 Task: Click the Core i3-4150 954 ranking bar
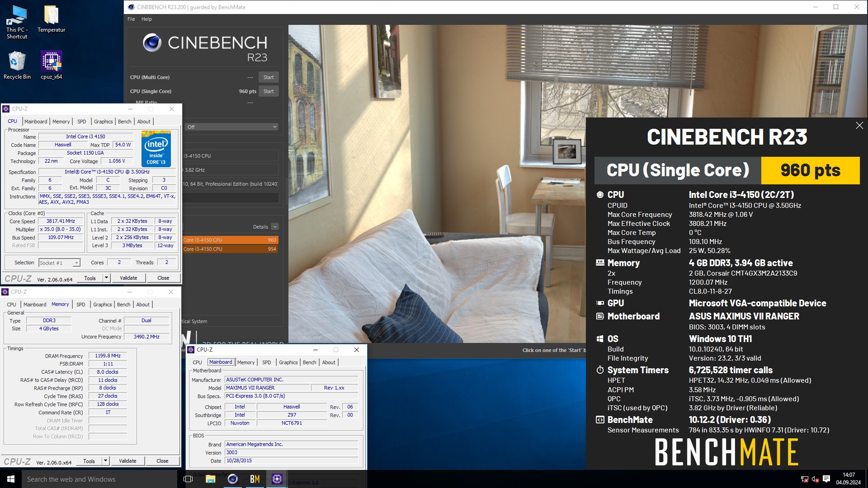pyautogui.click(x=230, y=249)
